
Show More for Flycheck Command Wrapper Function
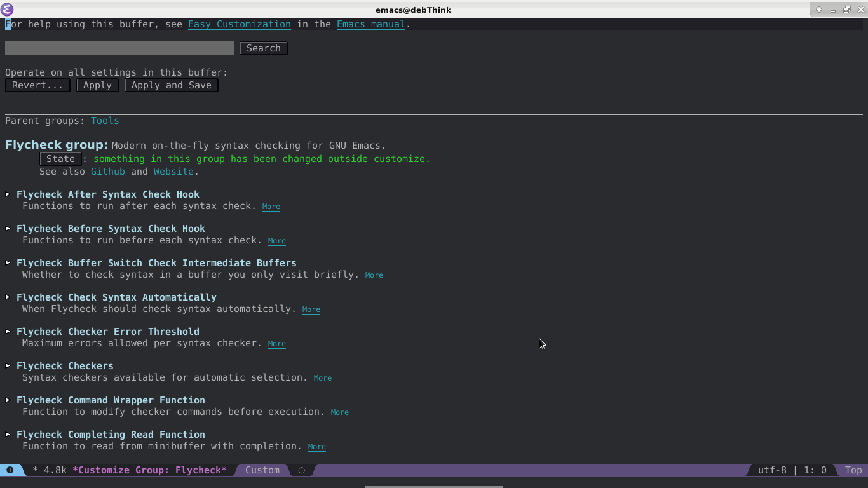[339, 412]
